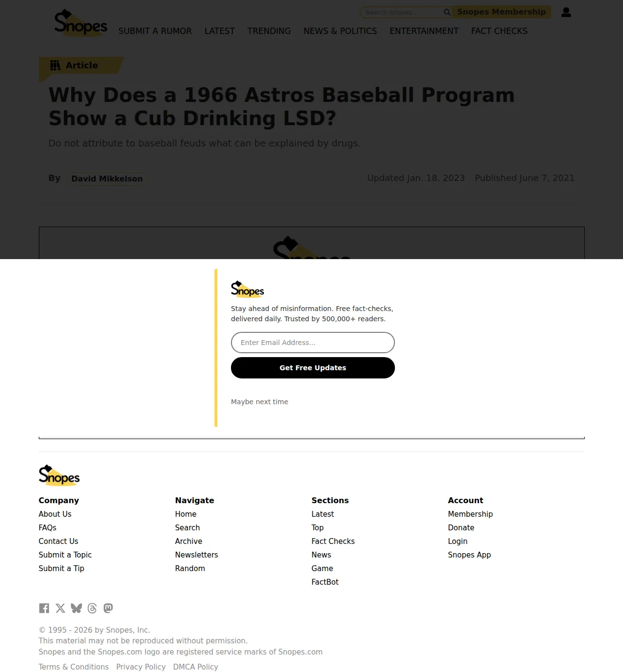Click the '© 1995 - 2026 by Snopes, Inc.' notice
This screenshot has width=623, height=672.
(95, 630)
